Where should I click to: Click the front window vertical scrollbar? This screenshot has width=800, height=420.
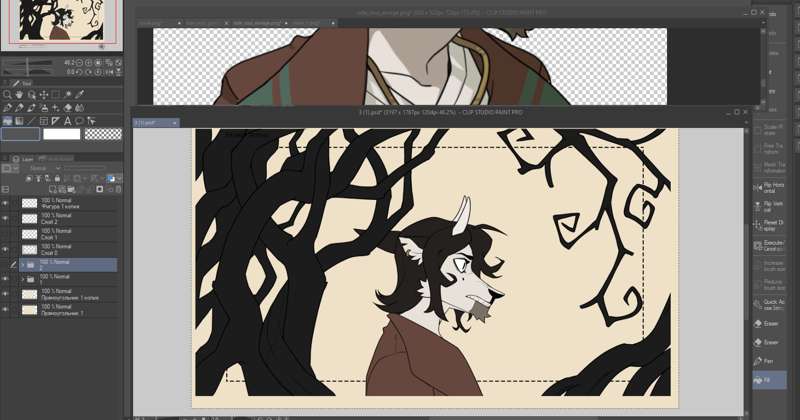[x=746, y=270]
